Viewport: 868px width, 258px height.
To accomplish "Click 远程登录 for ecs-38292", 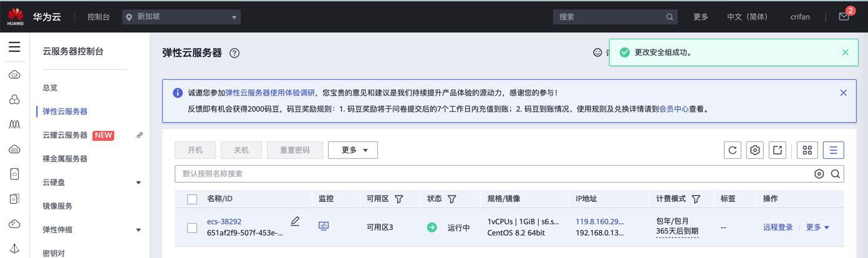I will point(778,227).
